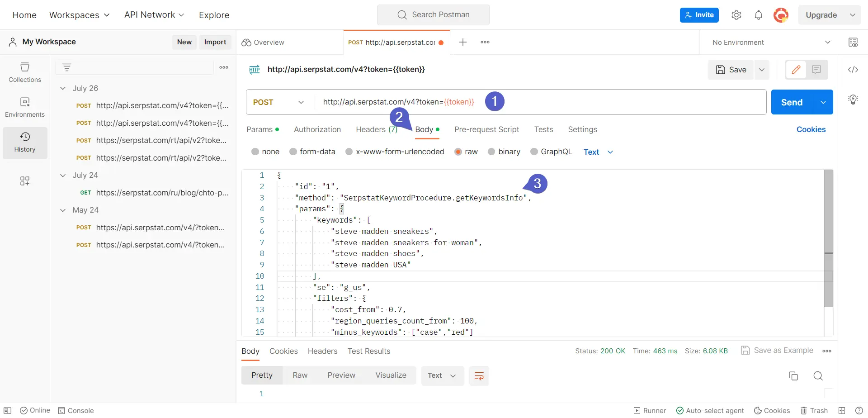The image size is (868, 418).
Task: Open the history panel more options ellipsis
Action: point(224,67)
